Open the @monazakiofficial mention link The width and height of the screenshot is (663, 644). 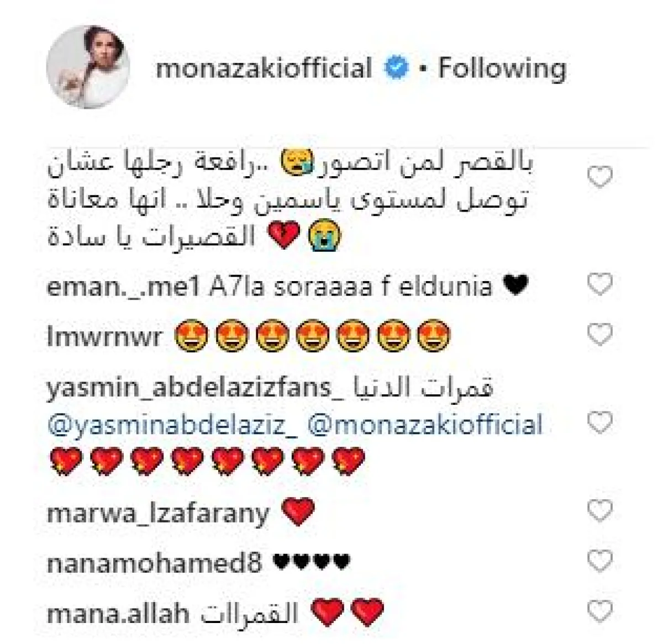425,425
